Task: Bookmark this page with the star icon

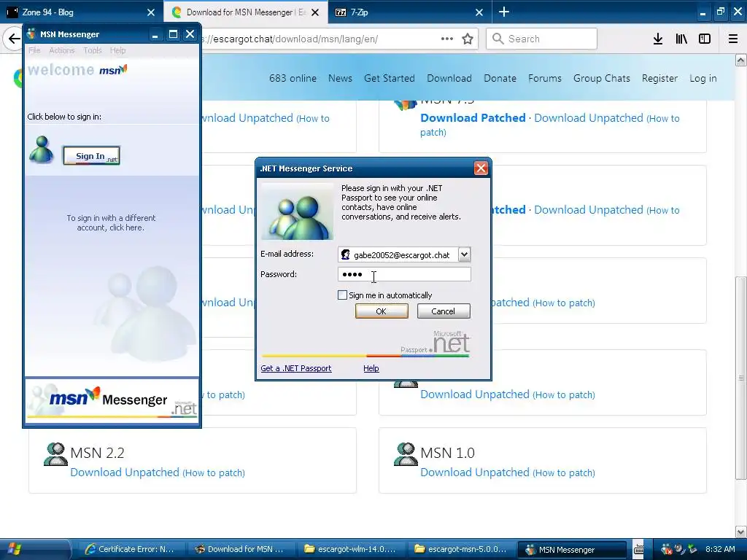Action: pyautogui.click(x=468, y=39)
